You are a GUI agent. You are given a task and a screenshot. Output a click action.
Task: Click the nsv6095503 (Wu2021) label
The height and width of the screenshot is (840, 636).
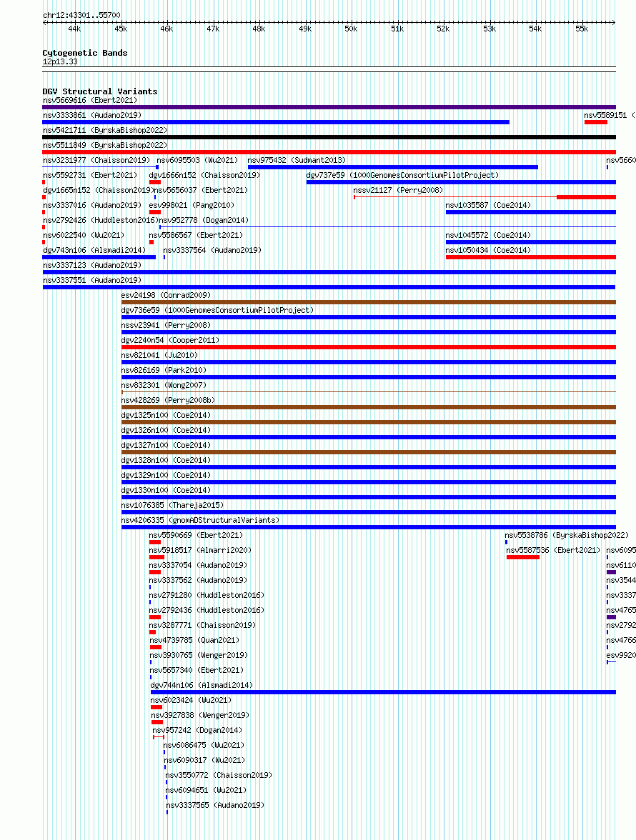[x=197, y=160]
